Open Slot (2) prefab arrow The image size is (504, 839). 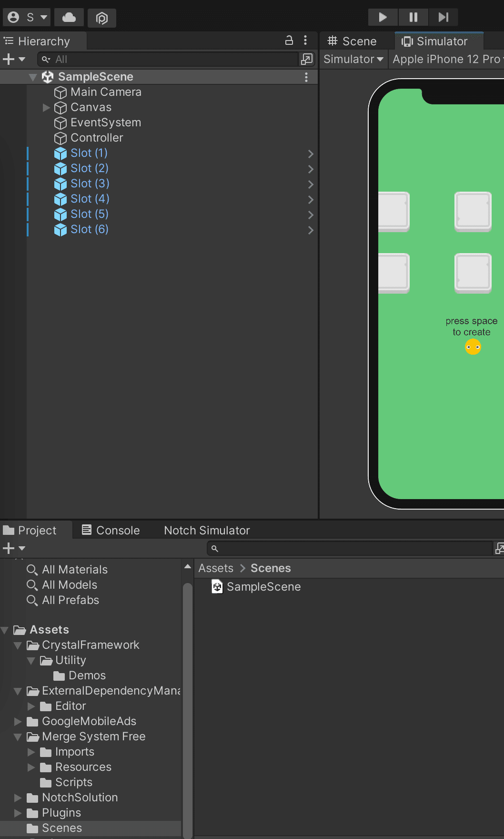(311, 169)
